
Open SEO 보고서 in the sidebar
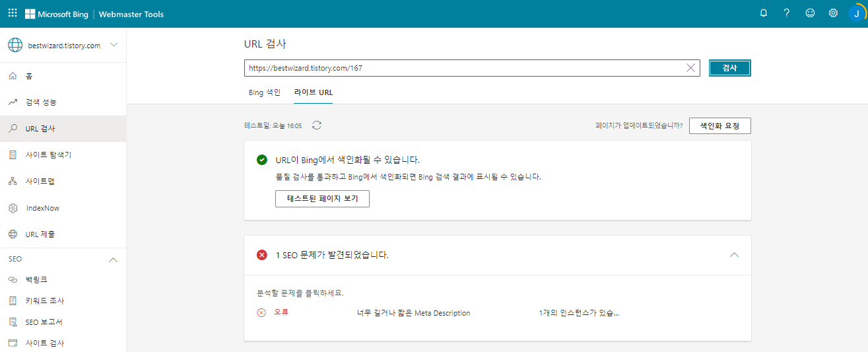63,322
